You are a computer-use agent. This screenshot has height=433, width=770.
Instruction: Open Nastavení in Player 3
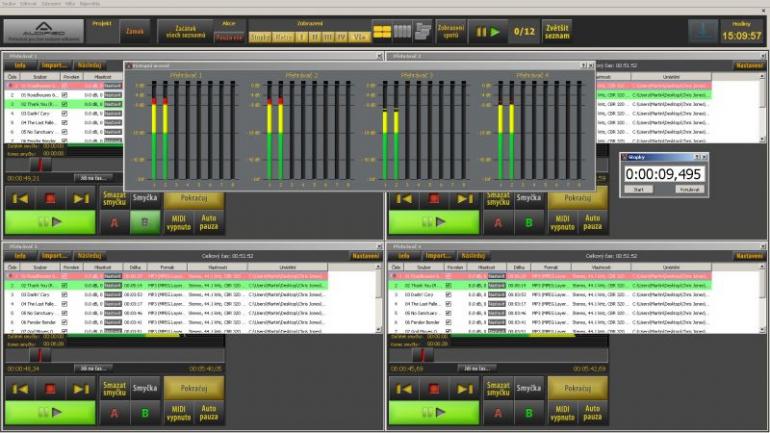(x=365, y=256)
